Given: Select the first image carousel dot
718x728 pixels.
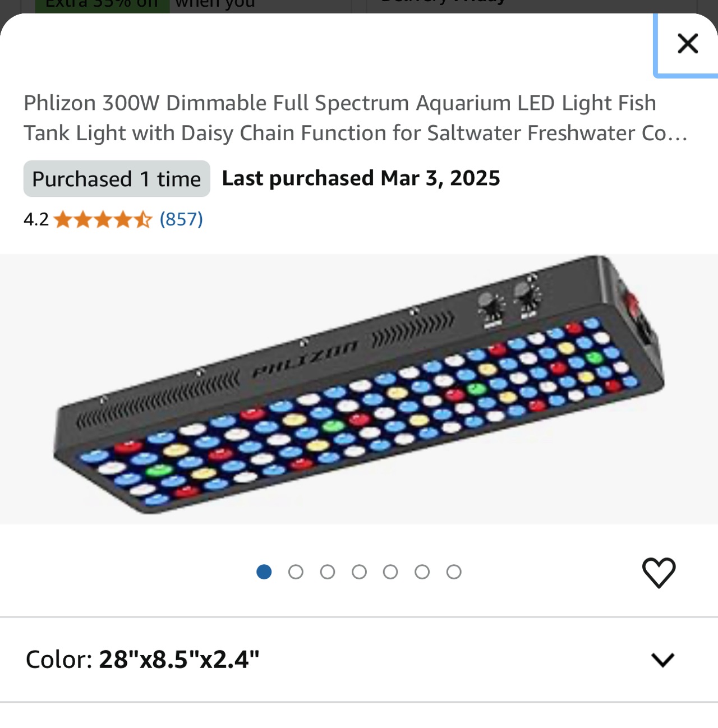Looking at the screenshot, I should (264, 572).
